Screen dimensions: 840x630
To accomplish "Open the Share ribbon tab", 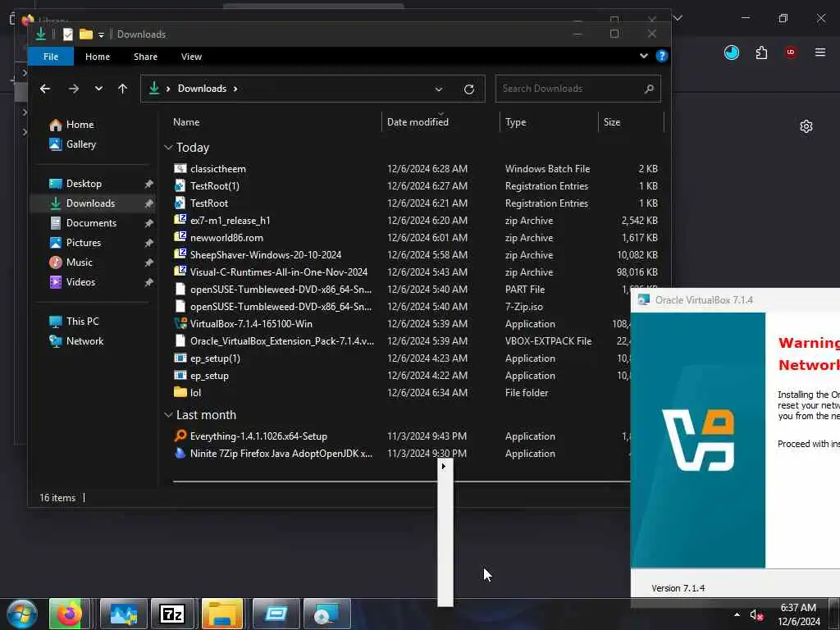I will pyautogui.click(x=145, y=57).
